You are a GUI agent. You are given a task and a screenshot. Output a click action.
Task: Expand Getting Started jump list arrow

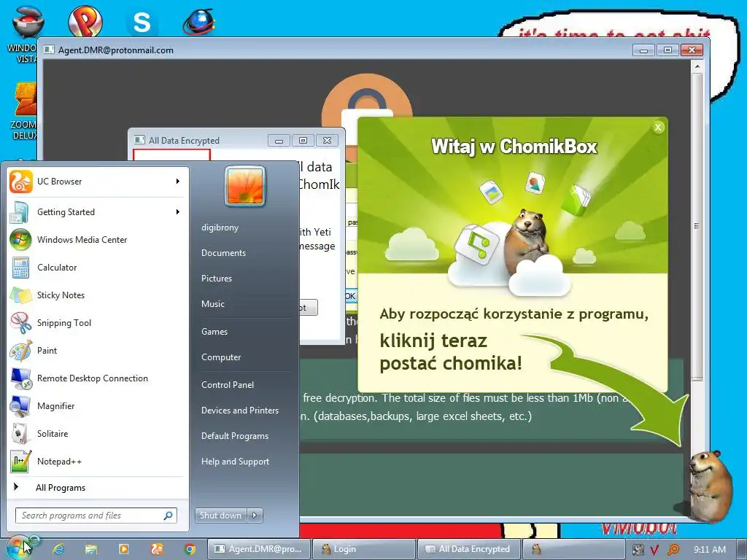coord(178,211)
